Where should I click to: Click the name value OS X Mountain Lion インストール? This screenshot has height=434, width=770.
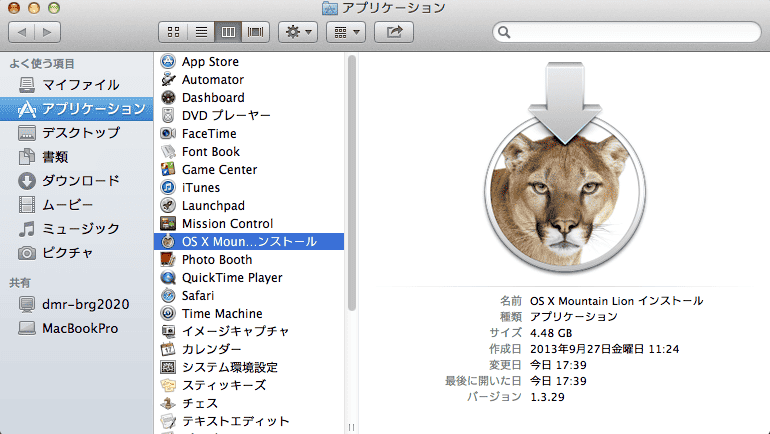[x=616, y=301]
